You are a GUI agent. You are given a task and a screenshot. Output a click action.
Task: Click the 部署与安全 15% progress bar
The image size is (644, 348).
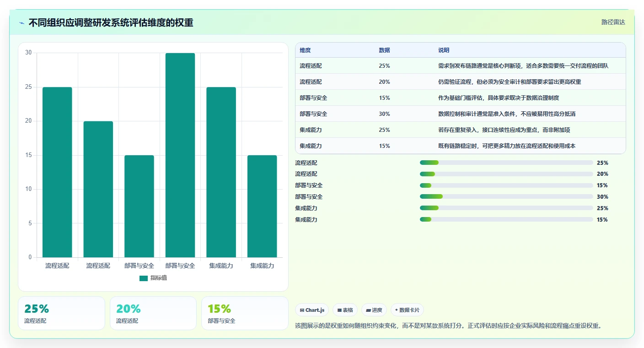[x=506, y=185]
